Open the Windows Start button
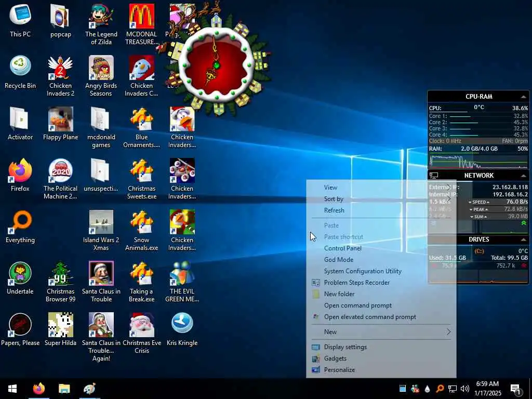The width and height of the screenshot is (532, 399). pos(12,389)
